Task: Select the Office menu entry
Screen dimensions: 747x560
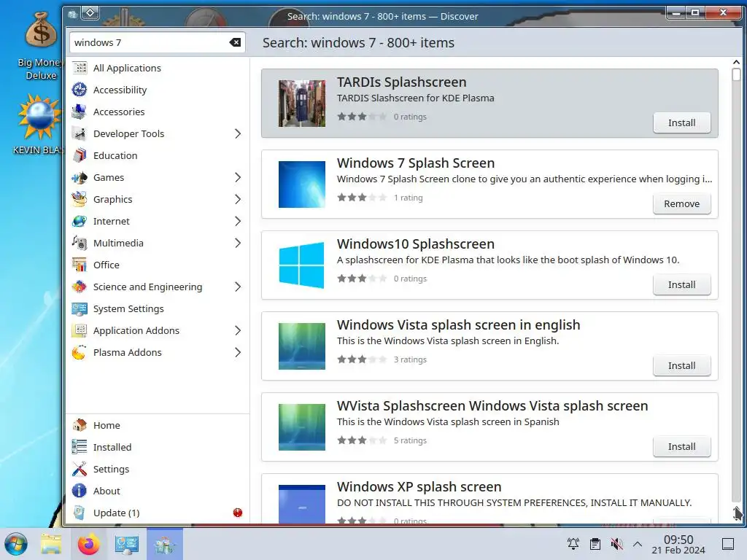Action: click(x=158, y=265)
